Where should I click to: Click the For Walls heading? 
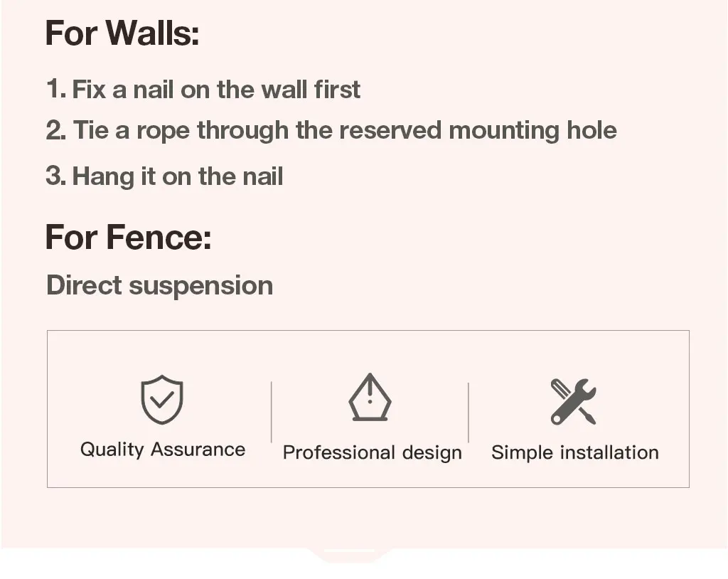coord(122,33)
